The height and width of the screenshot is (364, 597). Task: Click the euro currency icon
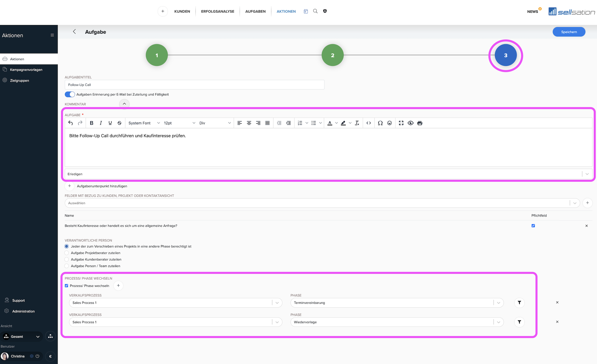50,356
